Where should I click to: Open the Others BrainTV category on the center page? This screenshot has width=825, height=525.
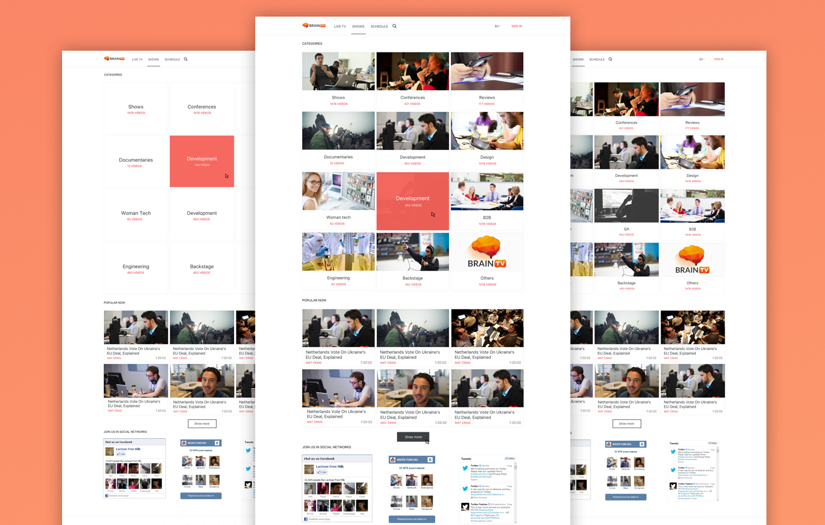tap(487, 260)
